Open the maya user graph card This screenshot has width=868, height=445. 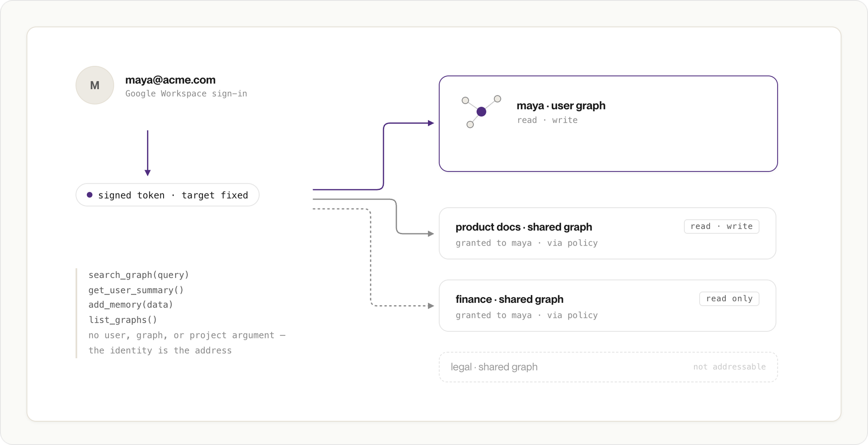[x=608, y=124]
